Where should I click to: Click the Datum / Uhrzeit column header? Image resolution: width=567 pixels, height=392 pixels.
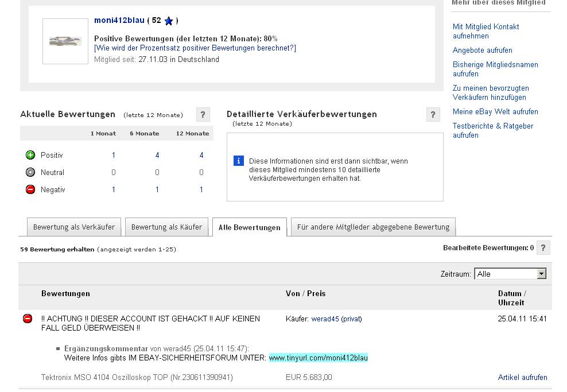[x=512, y=298]
